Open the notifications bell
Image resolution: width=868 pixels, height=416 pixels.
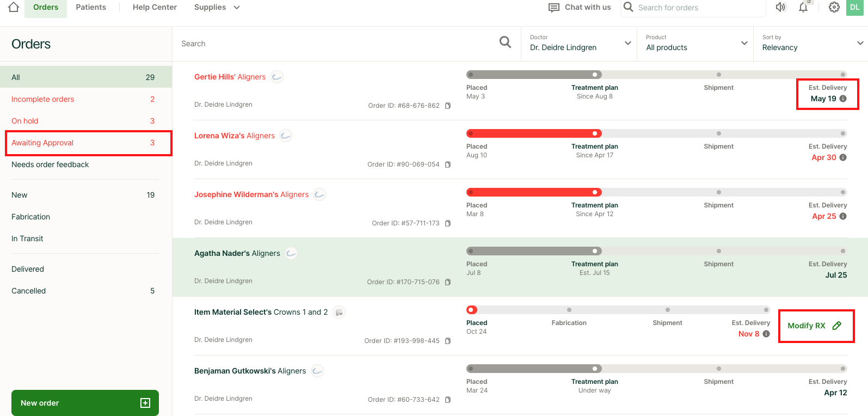click(803, 7)
